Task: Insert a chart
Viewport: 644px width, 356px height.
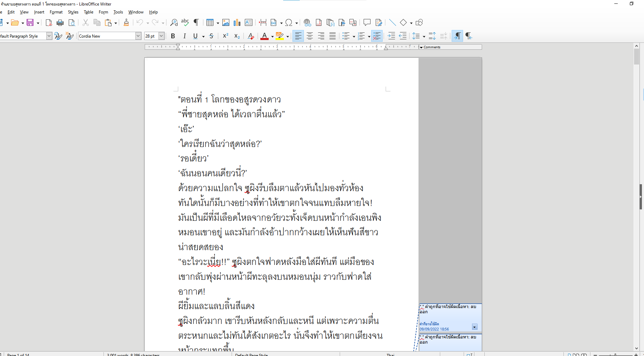Action: [237, 23]
